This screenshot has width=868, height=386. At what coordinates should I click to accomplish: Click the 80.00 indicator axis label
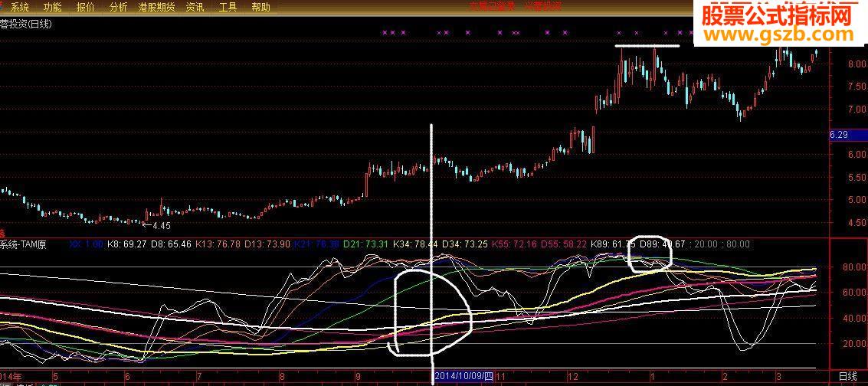(853, 267)
